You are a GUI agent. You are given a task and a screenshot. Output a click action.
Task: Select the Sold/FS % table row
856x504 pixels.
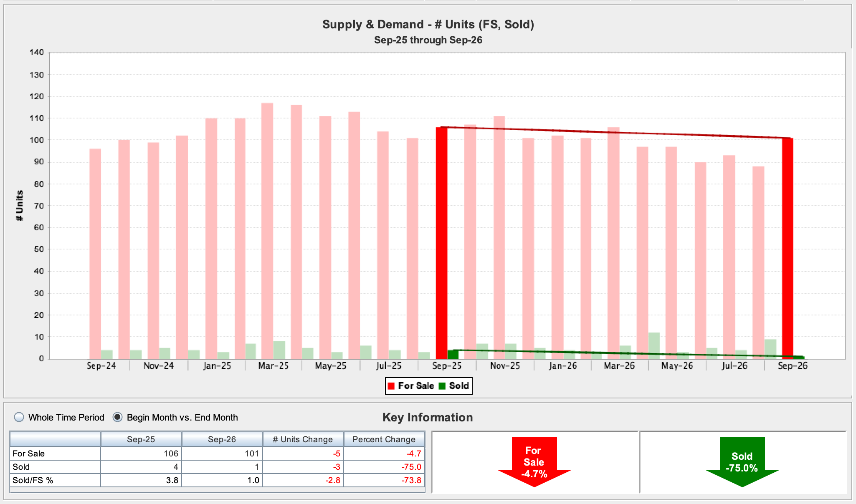pyautogui.click(x=217, y=480)
